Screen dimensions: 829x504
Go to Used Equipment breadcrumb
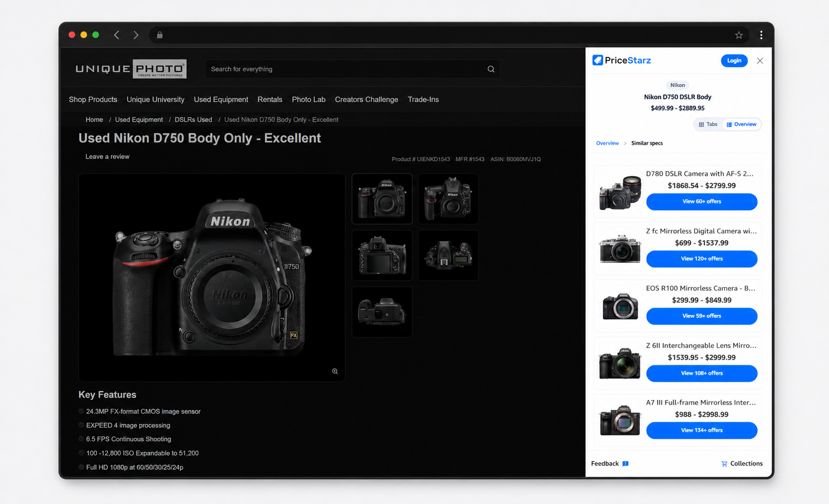coord(139,120)
